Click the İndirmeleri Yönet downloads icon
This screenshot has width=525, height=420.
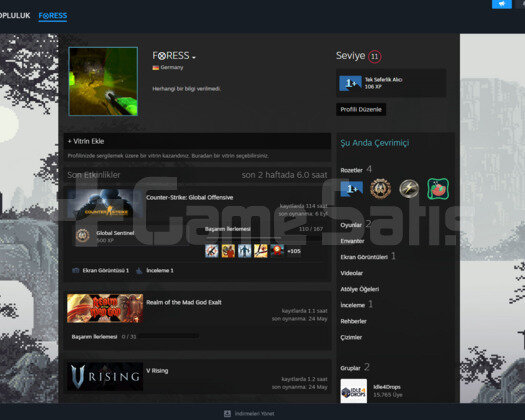coord(227,414)
